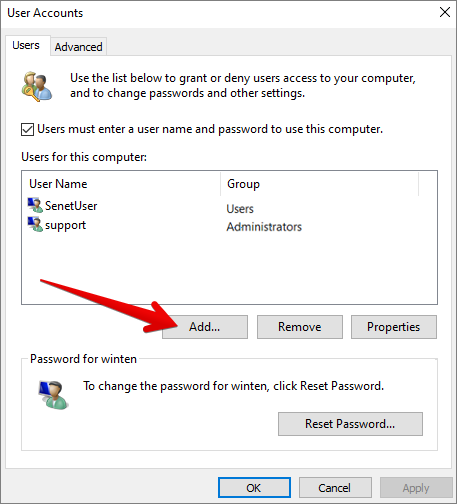Click the support account icon
This screenshot has width=457, height=504.
35,224
